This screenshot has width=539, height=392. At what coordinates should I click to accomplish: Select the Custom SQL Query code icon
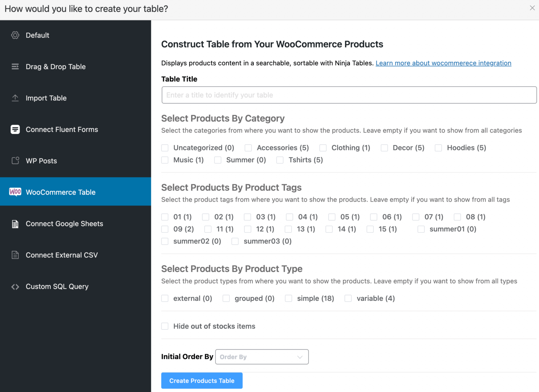(15, 286)
